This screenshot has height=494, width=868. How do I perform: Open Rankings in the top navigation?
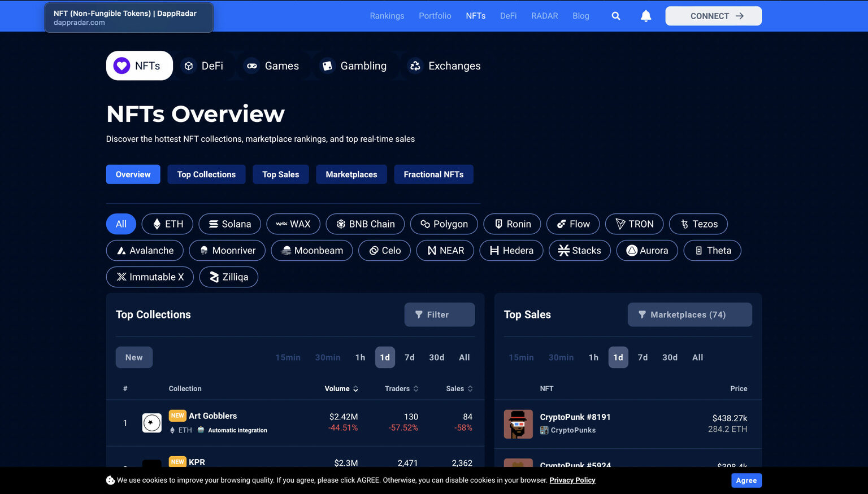tap(387, 16)
